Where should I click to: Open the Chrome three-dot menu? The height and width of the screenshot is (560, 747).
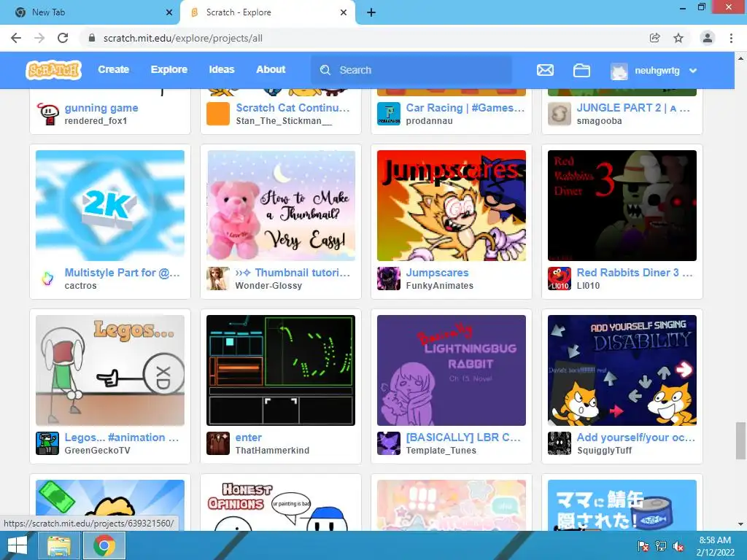click(x=731, y=38)
